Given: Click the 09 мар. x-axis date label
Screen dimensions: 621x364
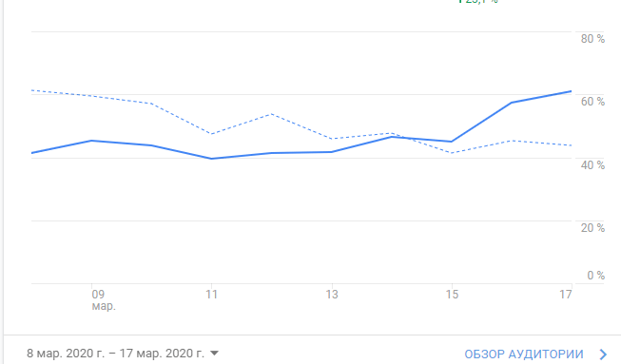Looking at the screenshot, I should pos(104,300).
